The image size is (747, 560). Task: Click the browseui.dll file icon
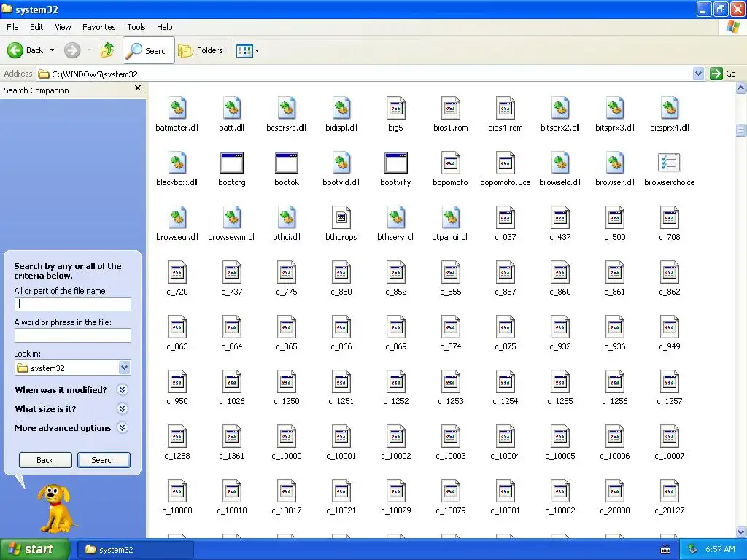177,217
